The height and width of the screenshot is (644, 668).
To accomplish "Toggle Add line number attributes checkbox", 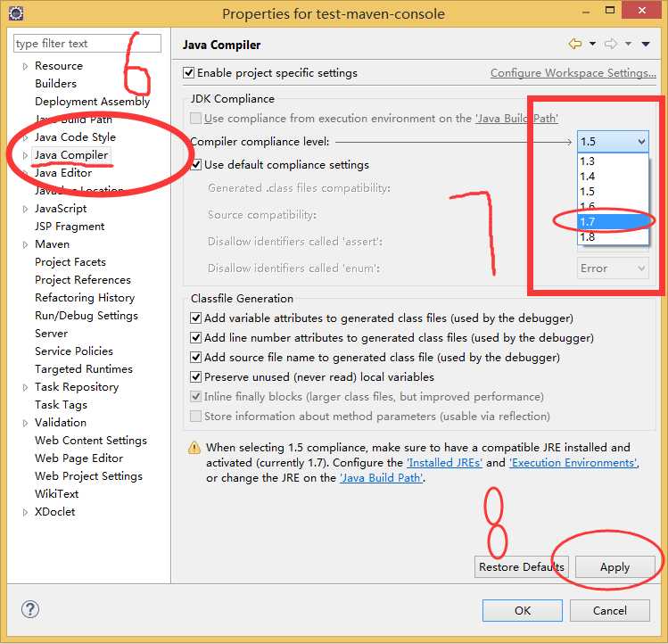I will click(x=195, y=337).
